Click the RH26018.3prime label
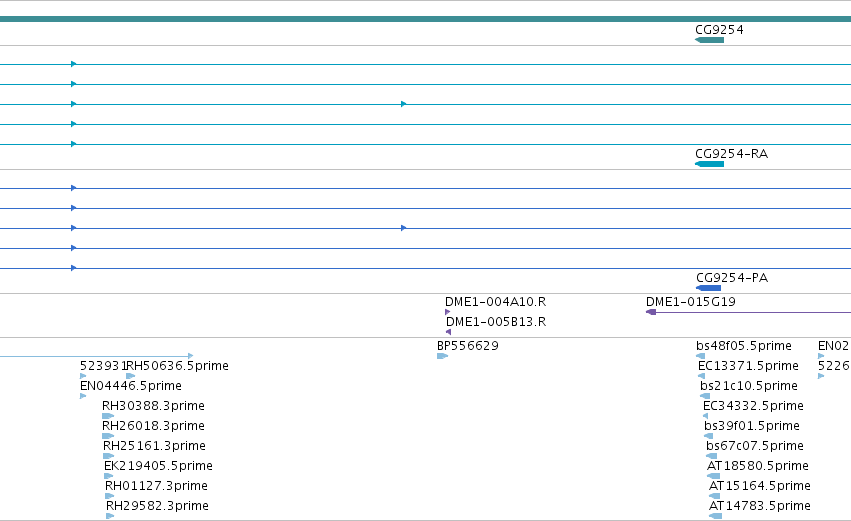The image size is (851, 521). tap(154, 426)
